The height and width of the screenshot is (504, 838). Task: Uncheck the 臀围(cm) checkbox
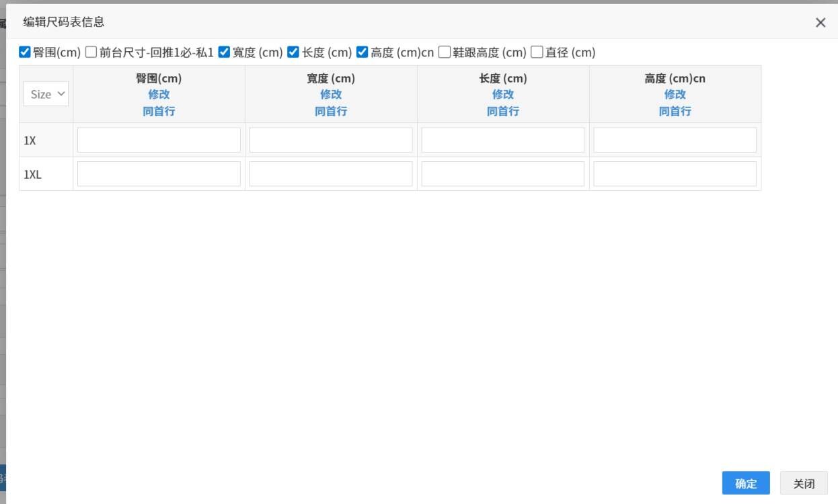pyautogui.click(x=25, y=52)
